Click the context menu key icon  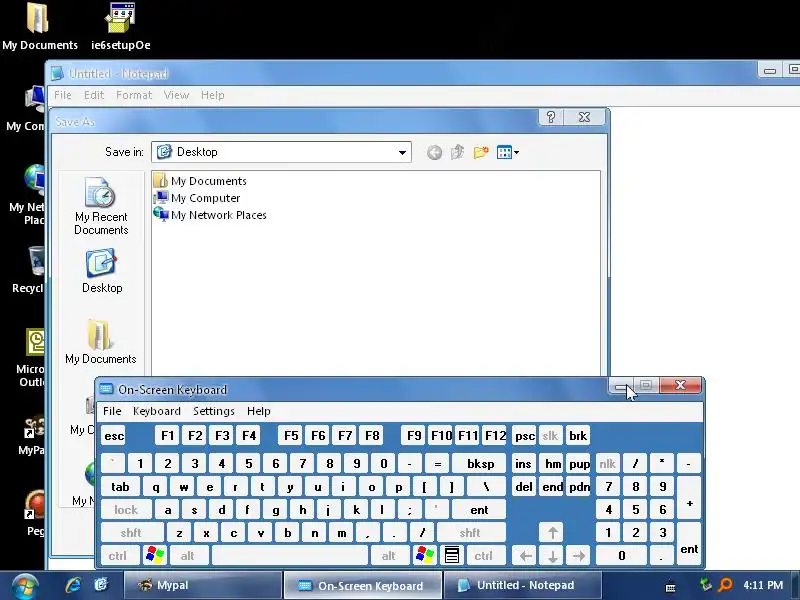(x=452, y=556)
